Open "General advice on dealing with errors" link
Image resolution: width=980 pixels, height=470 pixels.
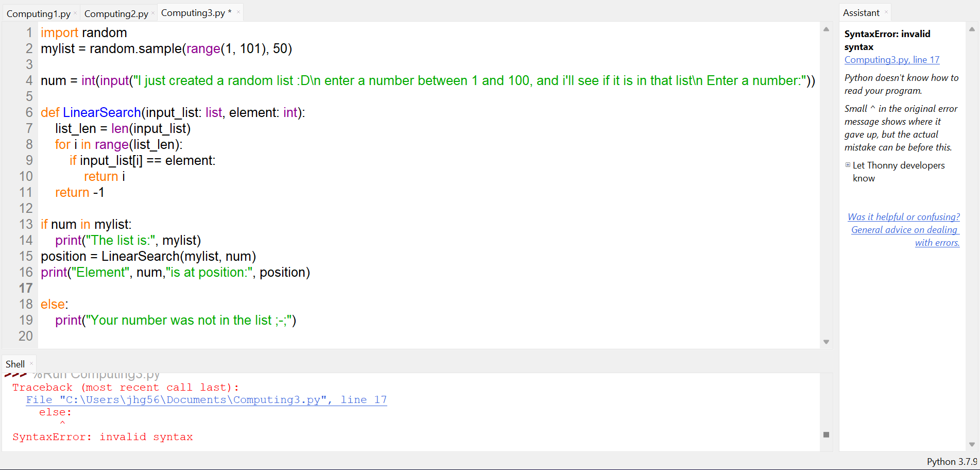click(x=905, y=230)
